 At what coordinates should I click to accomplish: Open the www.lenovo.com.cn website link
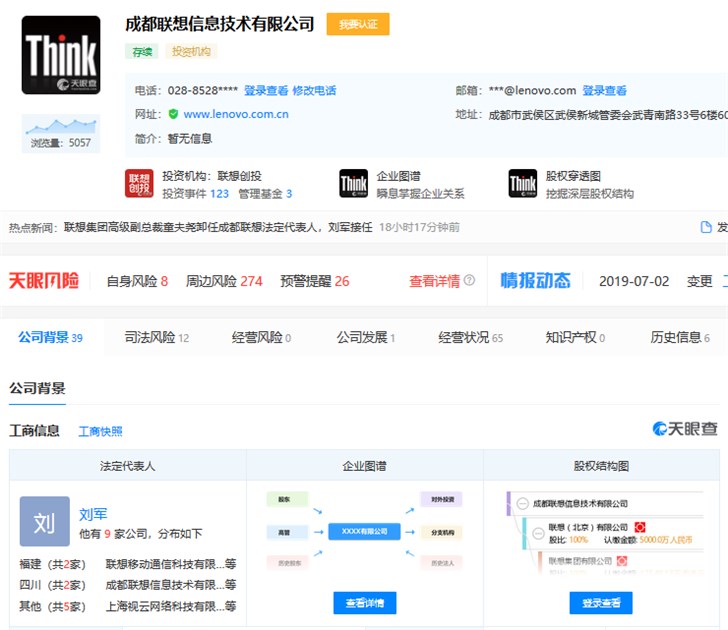coord(236,115)
